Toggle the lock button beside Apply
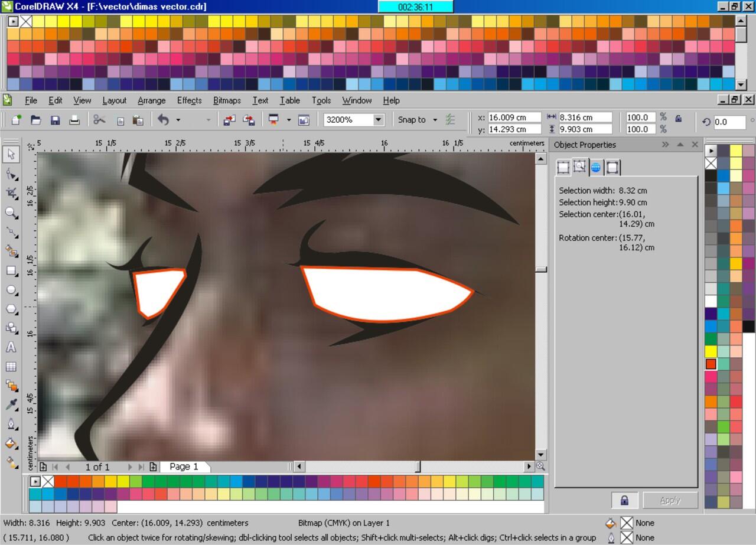This screenshot has height=545, width=756. [624, 500]
